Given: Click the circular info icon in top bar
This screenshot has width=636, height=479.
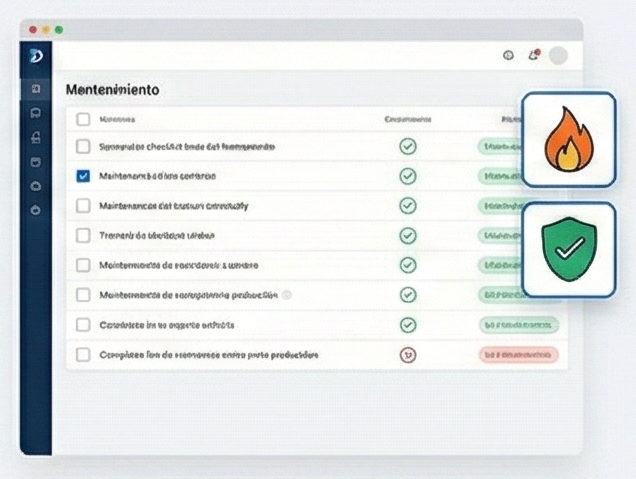Looking at the screenshot, I should pyautogui.click(x=508, y=55).
